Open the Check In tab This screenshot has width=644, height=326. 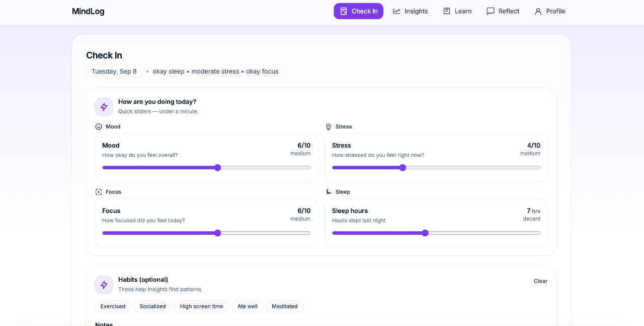pos(358,11)
